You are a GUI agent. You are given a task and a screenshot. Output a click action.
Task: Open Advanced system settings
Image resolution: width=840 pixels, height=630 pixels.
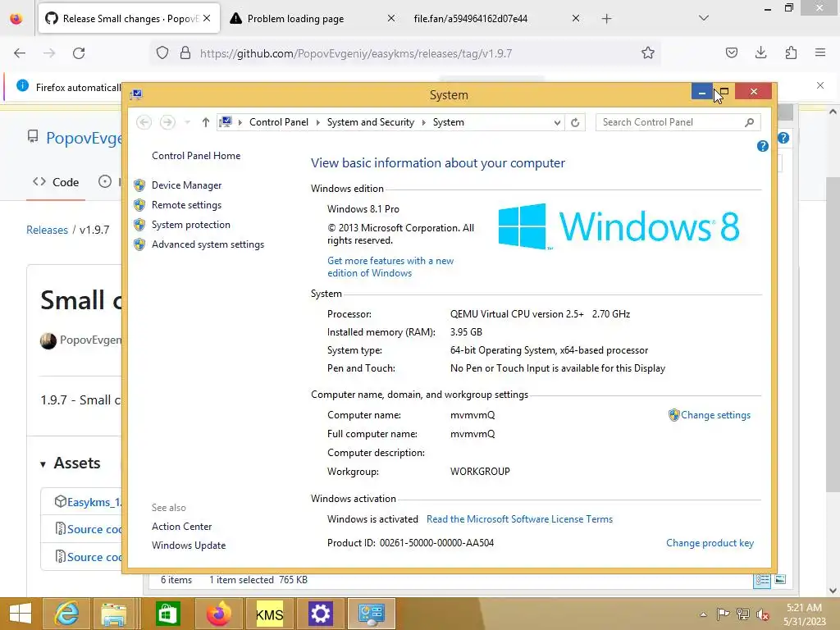[x=208, y=244]
